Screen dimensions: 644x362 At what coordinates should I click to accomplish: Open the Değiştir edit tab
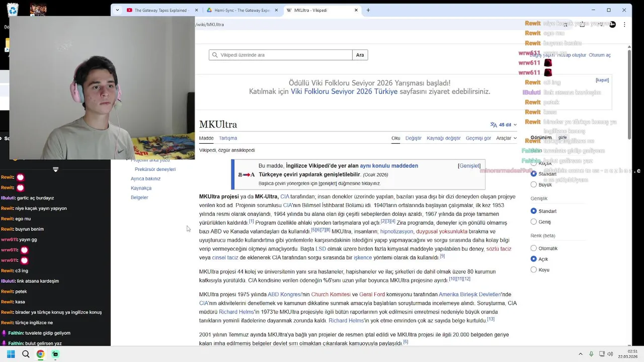pos(414,138)
